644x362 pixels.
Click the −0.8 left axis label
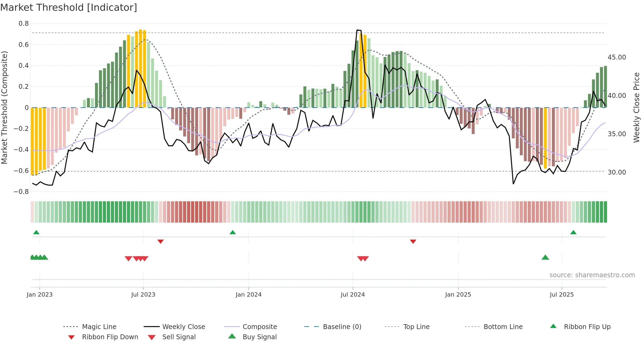(x=21, y=192)
